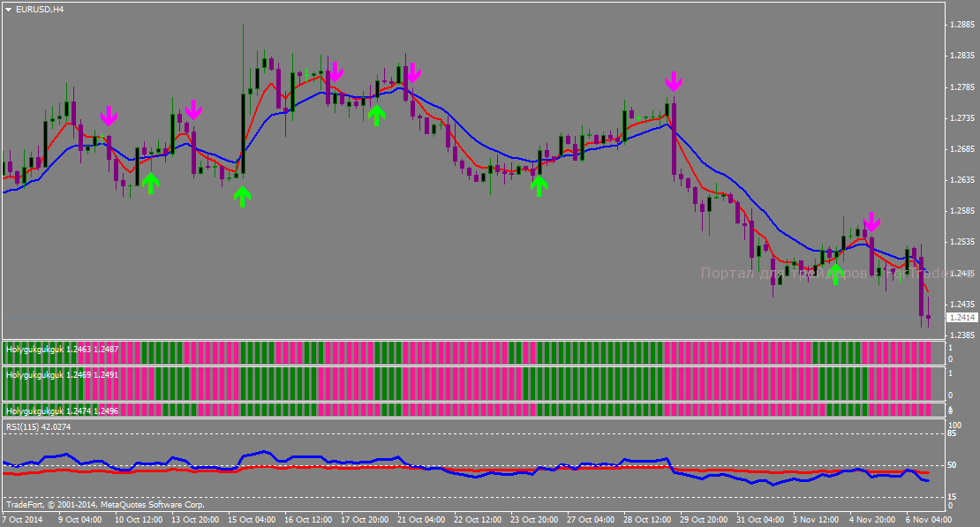Select green up arrow overlapping the watermark text

tap(835, 274)
